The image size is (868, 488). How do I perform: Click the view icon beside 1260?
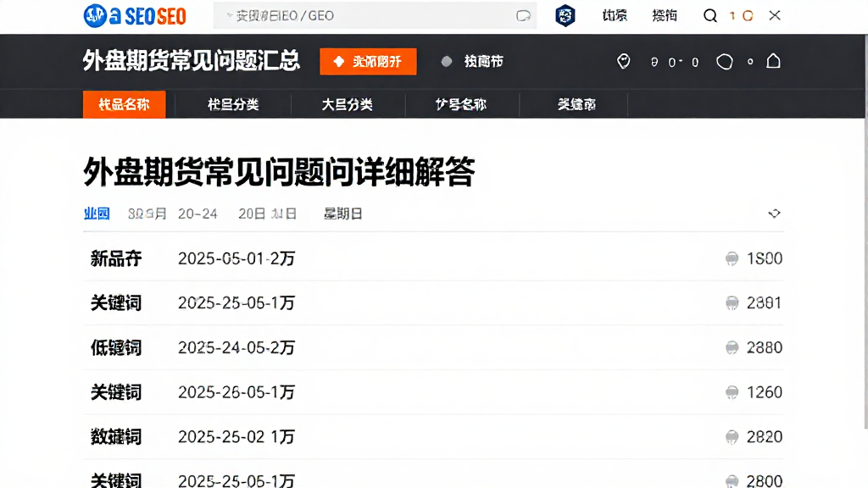[732, 392]
